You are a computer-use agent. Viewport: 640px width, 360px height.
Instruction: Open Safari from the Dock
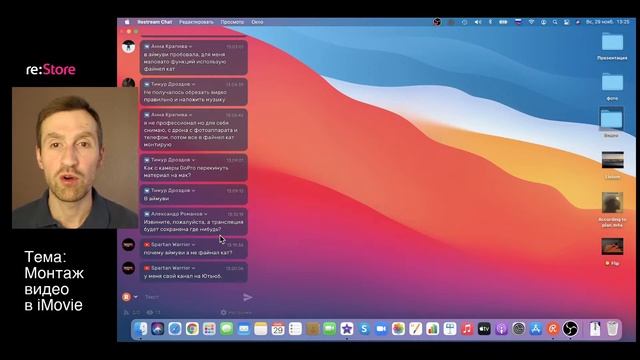(x=175, y=329)
